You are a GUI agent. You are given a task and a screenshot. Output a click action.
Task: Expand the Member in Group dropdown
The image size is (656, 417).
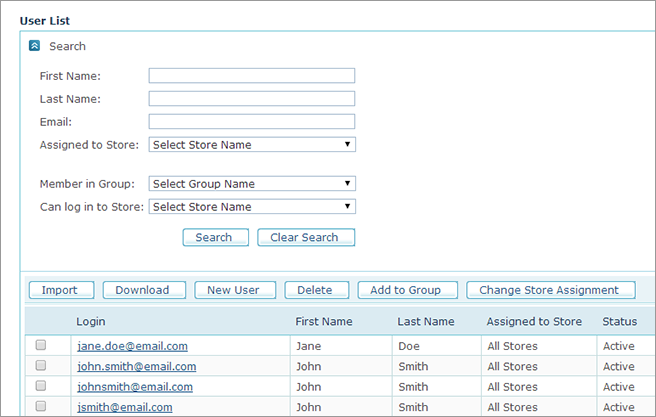pyautogui.click(x=252, y=184)
